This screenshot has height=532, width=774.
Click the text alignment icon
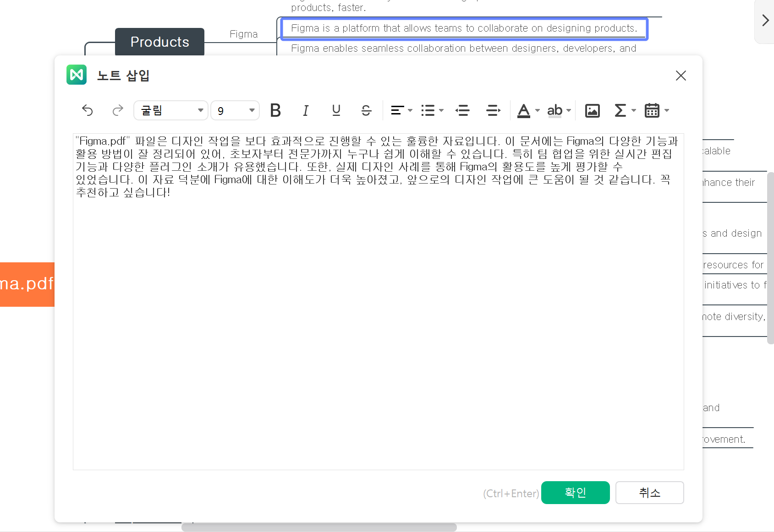pos(397,110)
